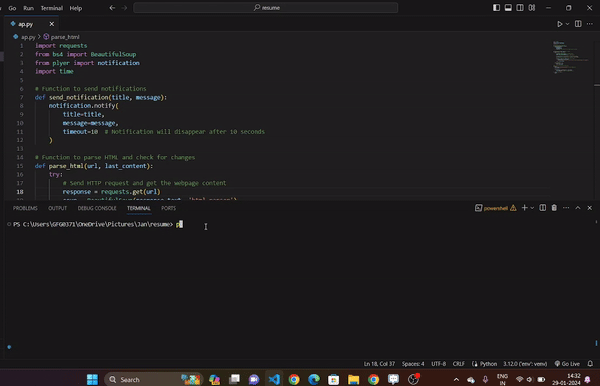Toggle the primary side bar layout icon
Viewport: 600px width, 386px height.
496,8
